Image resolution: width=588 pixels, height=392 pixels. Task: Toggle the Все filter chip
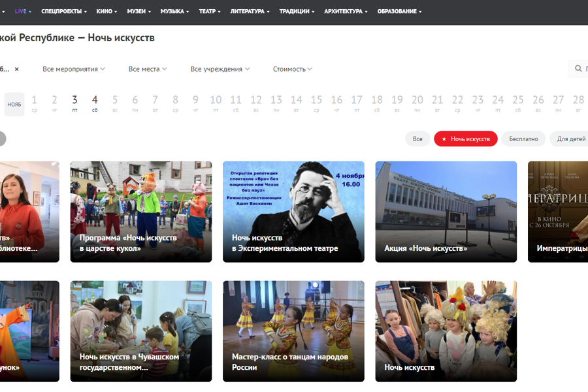[417, 139]
